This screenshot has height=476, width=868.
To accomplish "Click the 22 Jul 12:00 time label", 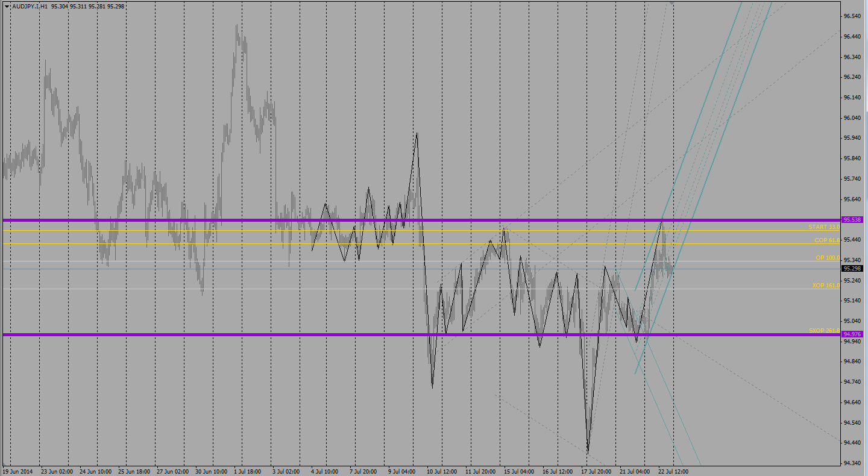I will 672,472.
